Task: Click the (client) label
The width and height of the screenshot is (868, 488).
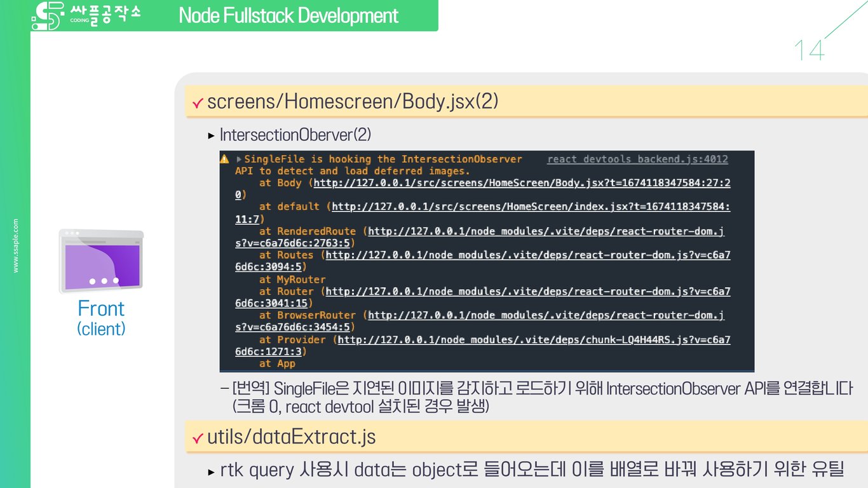Action: pos(101,329)
